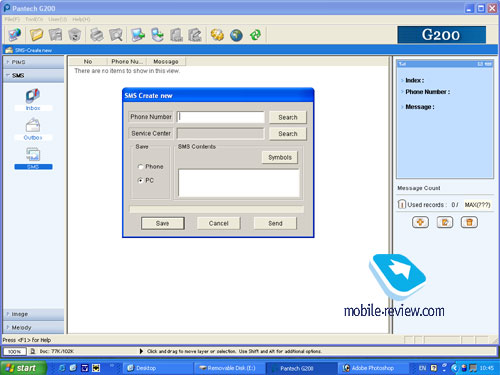Click the orange delete record icon
Image resolution: width=500 pixels, height=375 pixels.
(469, 222)
